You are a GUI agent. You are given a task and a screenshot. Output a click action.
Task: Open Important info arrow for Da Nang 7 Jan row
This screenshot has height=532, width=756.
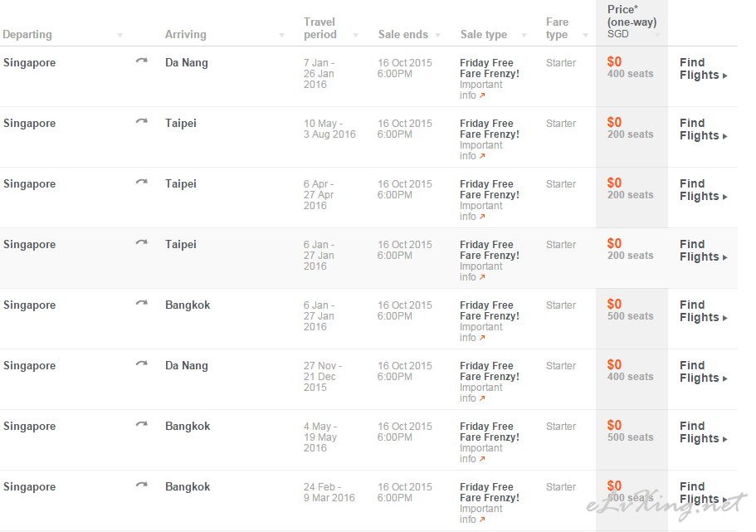(x=482, y=95)
